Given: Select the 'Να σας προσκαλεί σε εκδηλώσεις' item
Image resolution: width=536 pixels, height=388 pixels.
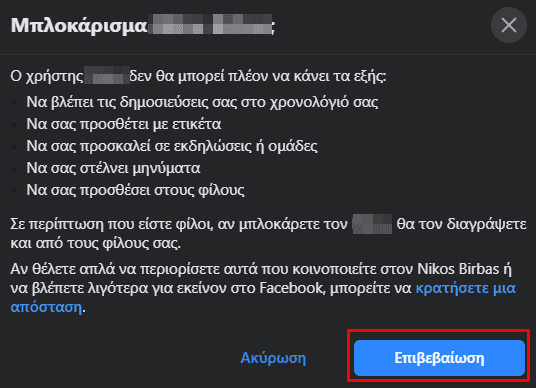Looking at the screenshot, I should coord(172,146).
